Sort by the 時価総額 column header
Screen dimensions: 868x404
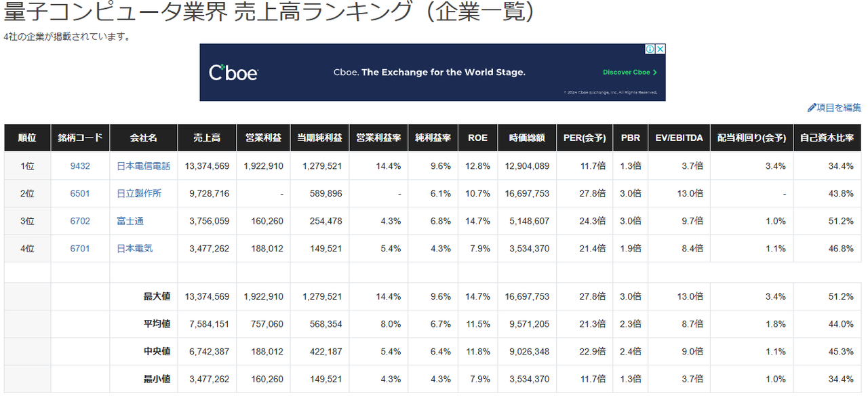527,138
